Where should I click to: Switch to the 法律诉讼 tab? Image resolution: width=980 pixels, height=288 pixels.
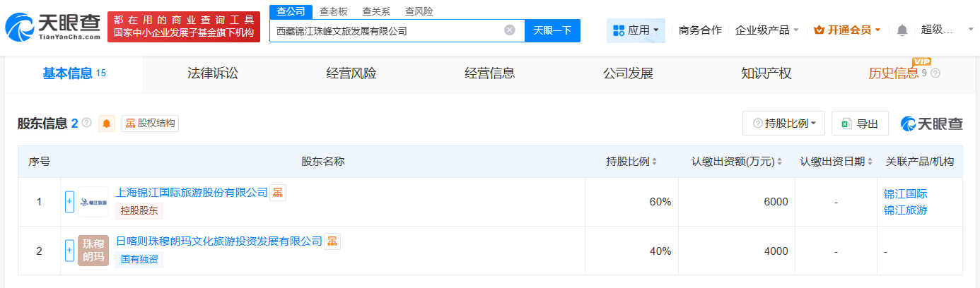[x=213, y=73]
